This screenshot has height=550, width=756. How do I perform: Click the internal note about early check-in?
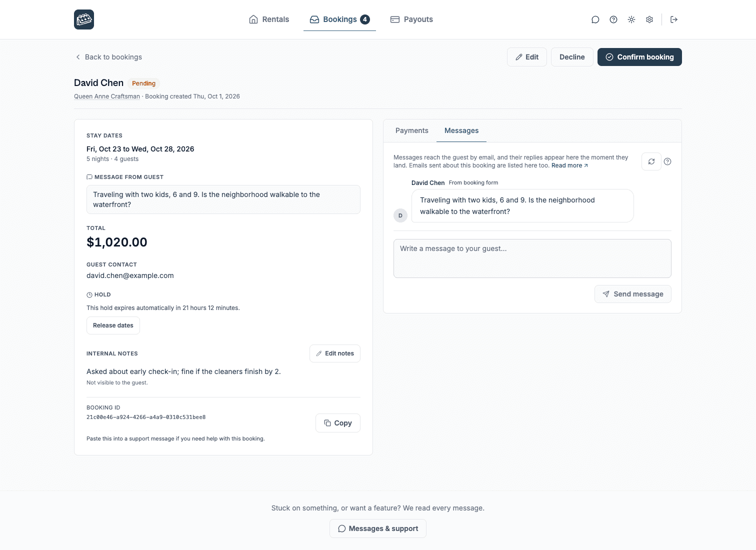tap(183, 371)
